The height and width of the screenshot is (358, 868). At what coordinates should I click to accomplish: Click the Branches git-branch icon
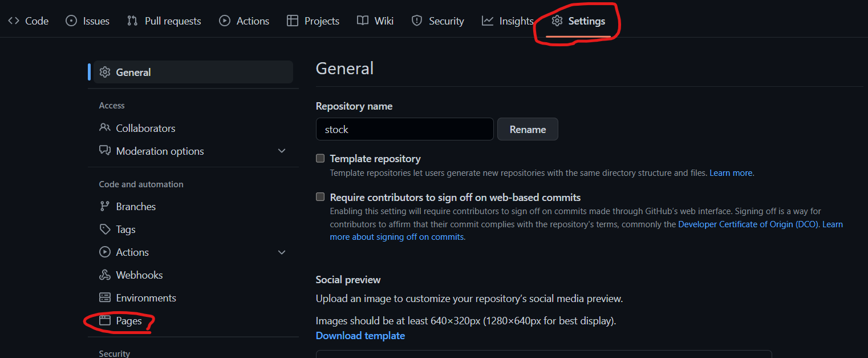(105, 207)
